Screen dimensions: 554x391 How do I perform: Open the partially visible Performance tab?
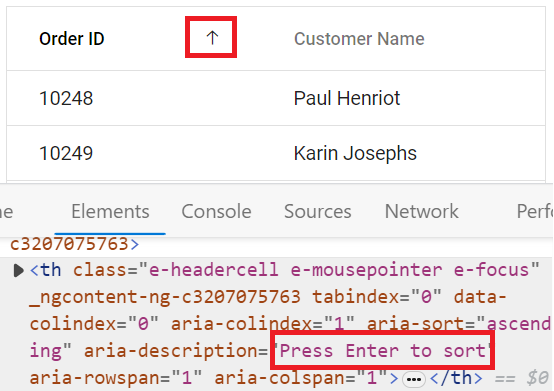coord(535,211)
